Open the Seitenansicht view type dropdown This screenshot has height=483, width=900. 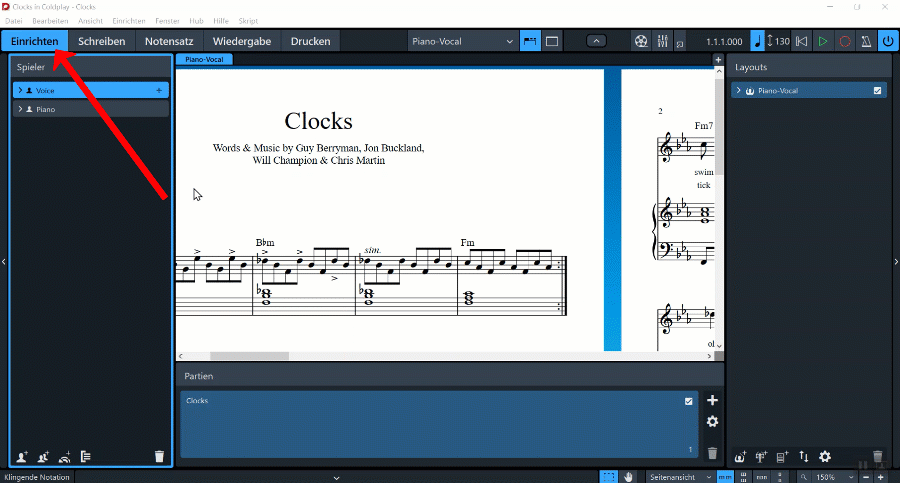point(680,477)
